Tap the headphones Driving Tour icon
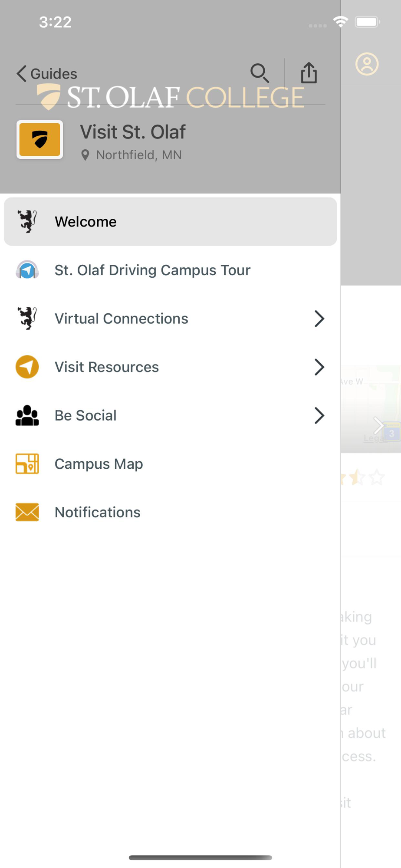This screenshot has height=868, width=401. [27, 270]
